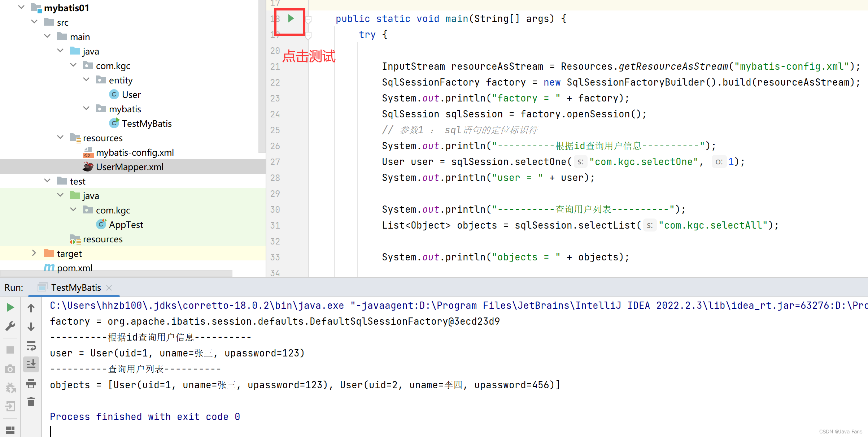Image resolution: width=868 pixels, height=437 pixels.
Task: Click "mybatis-config.xml" string in code
Action: [791, 66]
